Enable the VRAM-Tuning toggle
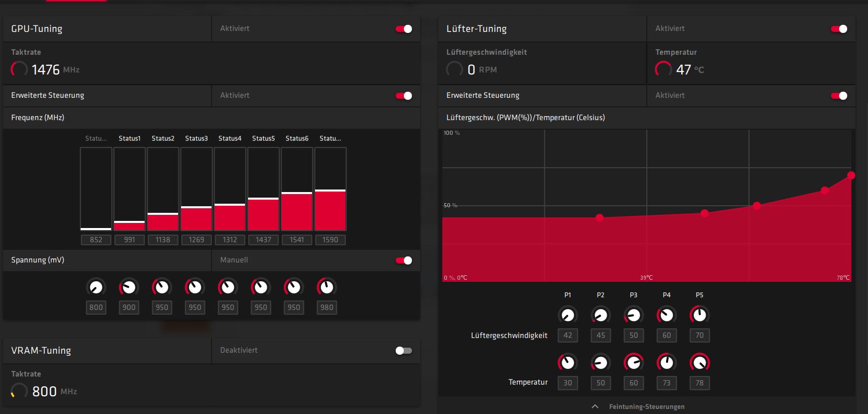This screenshot has width=868, height=414. coord(404,351)
